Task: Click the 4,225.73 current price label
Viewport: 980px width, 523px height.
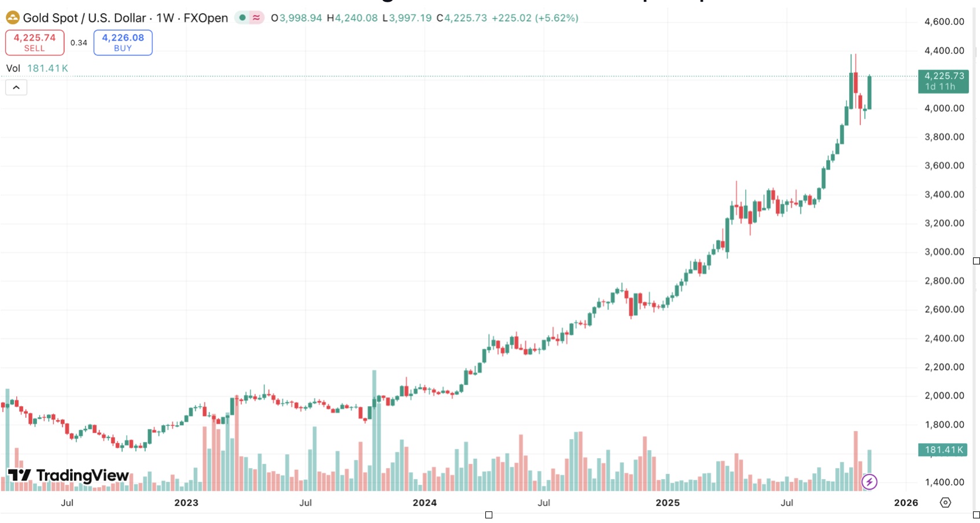Action: [x=943, y=75]
